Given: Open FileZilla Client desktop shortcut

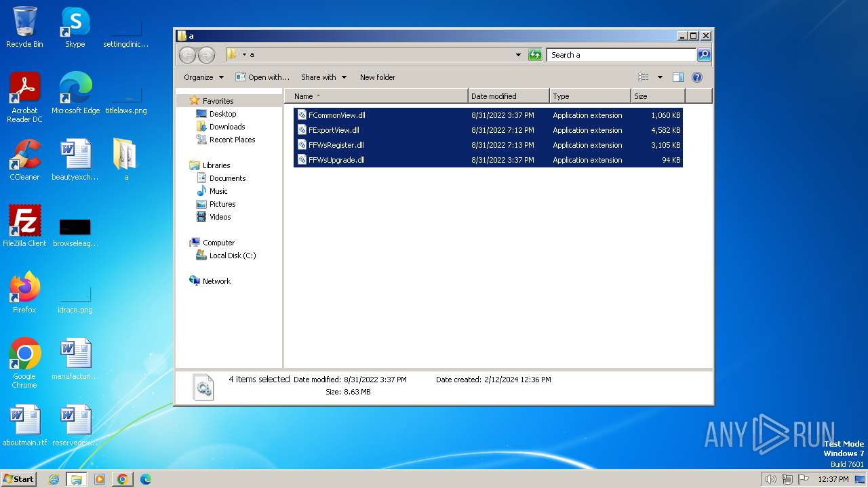Looking at the screenshot, I should click(24, 226).
